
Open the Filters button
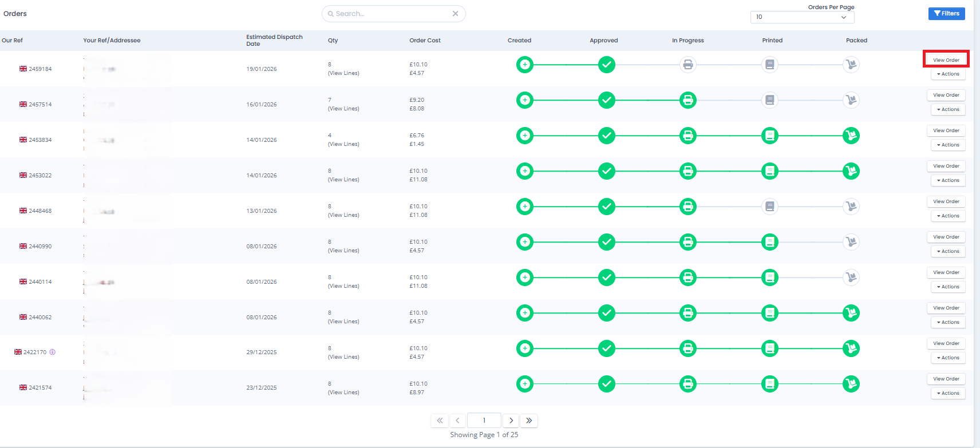[x=946, y=14]
